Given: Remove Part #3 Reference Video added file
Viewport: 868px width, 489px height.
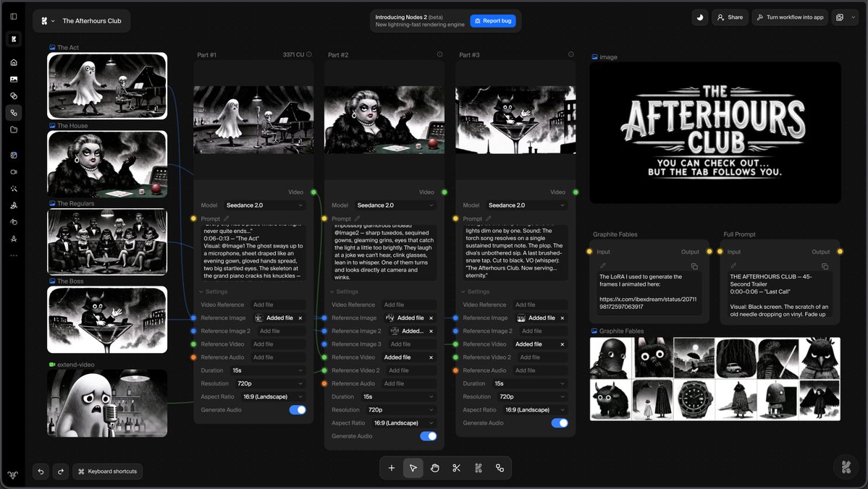Looking at the screenshot, I should click(562, 344).
